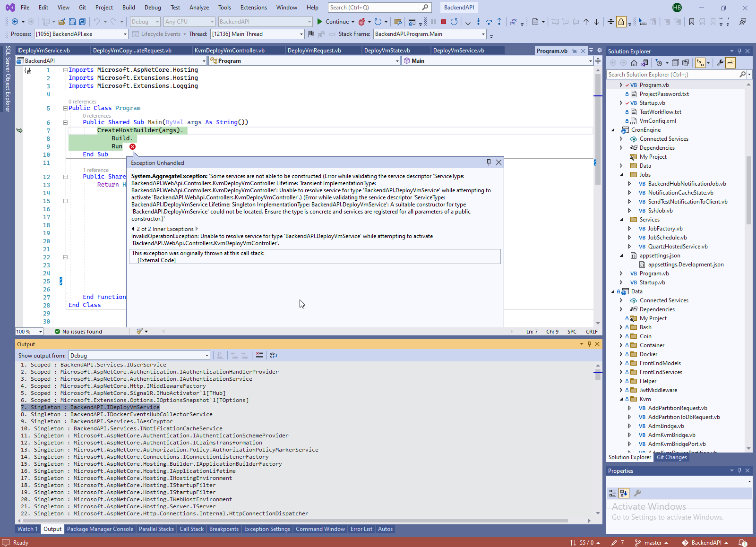Flag the current thread with flag icon
Screen dimensions: 756x547
[311, 34]
